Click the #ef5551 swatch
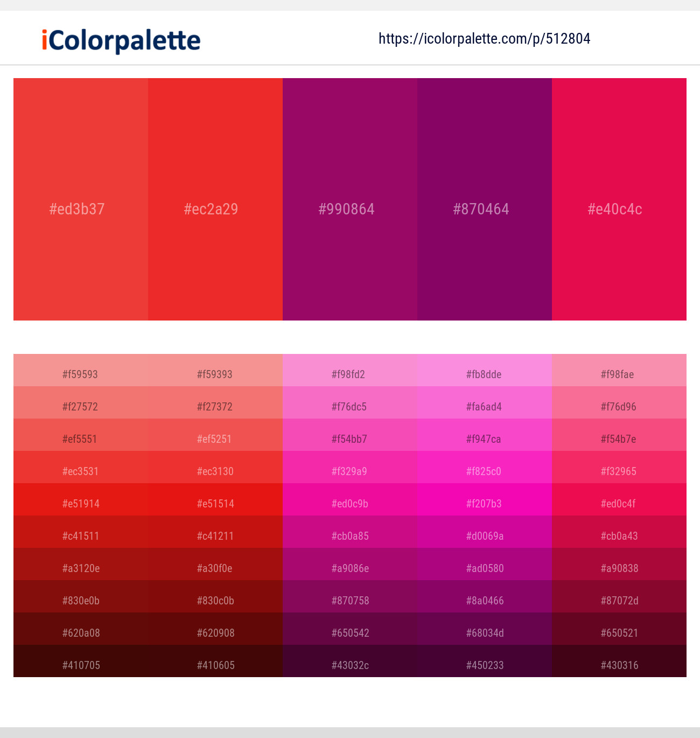Image resolution: width=700 pixels, height=738 pixels. click(80, 438)
